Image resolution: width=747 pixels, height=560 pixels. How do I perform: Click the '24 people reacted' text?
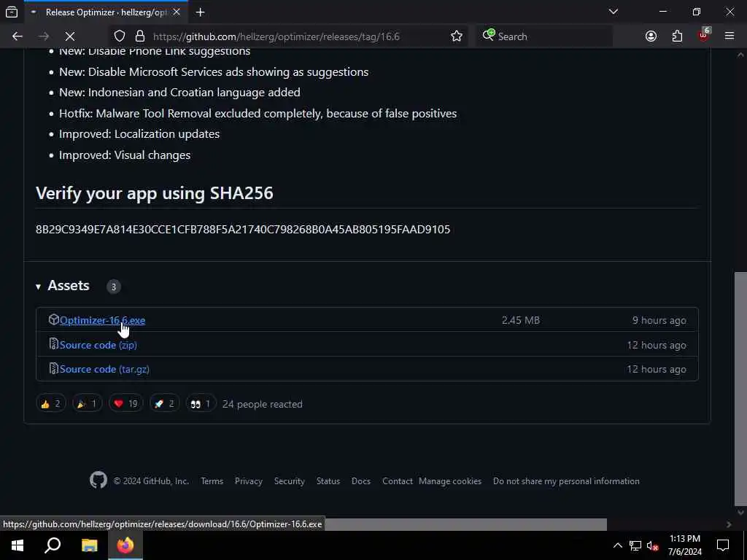pos(262,404)
